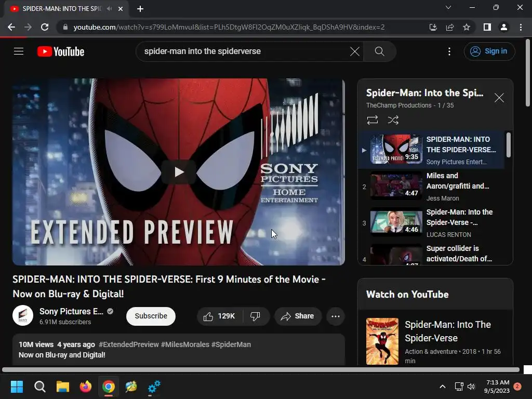Viewport: 532px width, 399px height.
Task: Go forward in browser
Action: tap(28, 27)
